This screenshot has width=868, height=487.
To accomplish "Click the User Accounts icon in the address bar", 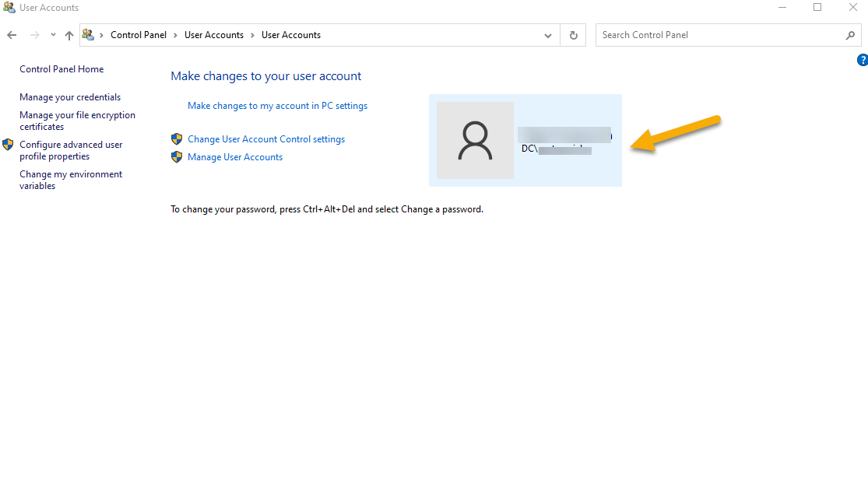I will coord(88,35).
